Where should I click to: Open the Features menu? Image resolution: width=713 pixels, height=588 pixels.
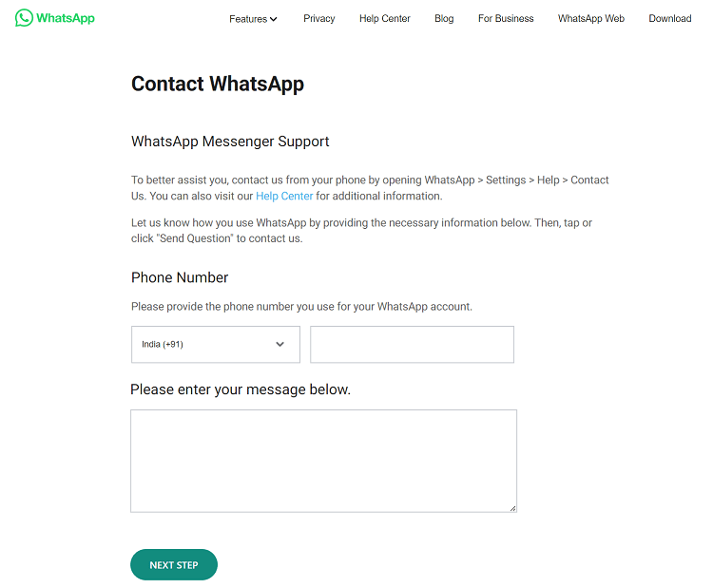[248, 19]
